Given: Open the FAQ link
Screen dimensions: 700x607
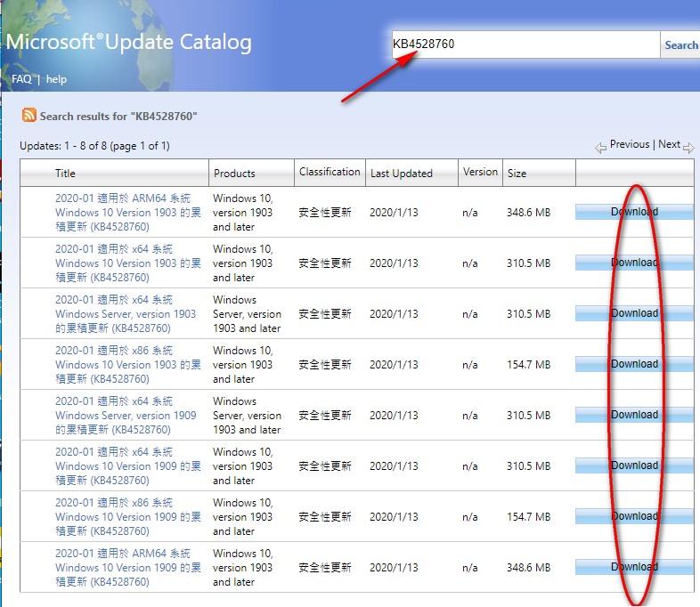Looking at the screenshot, I should [21, 79].
